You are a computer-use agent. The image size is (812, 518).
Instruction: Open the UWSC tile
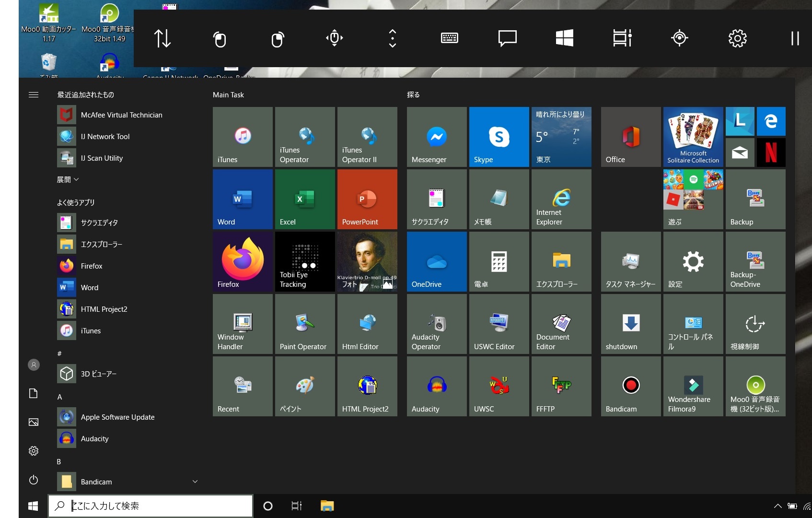coord(499,386)
